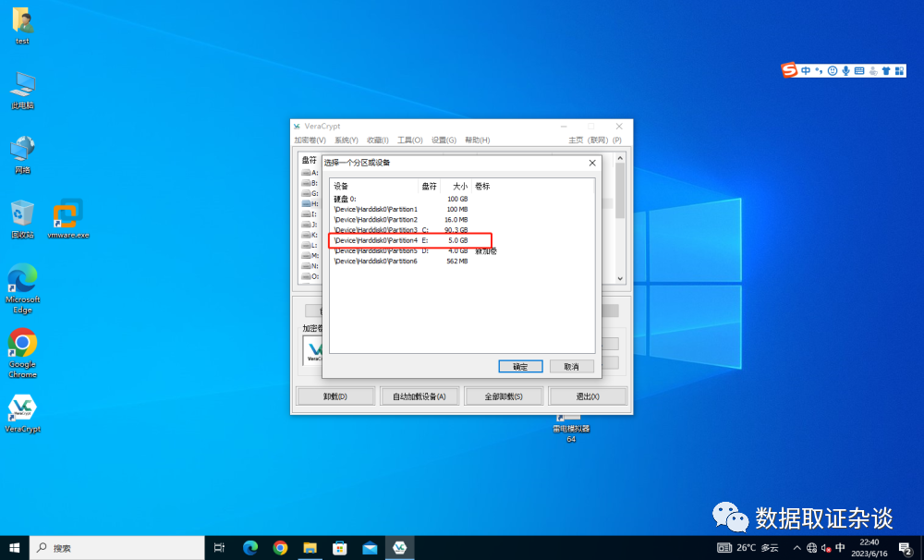Select \Device\Harddisk0\Partition1 100 MB row
Viewport: 924px width, 560px height.
[x=461, y=209]
